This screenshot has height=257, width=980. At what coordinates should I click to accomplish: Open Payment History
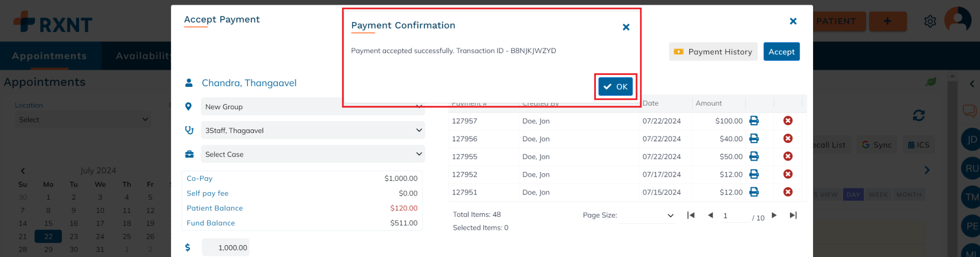(713, 52)
